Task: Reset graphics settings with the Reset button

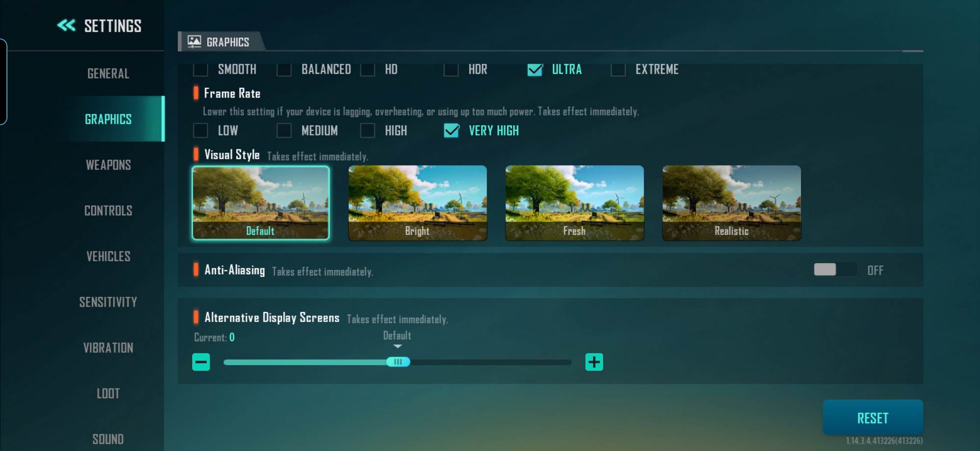Action: [x=873, y=418]
